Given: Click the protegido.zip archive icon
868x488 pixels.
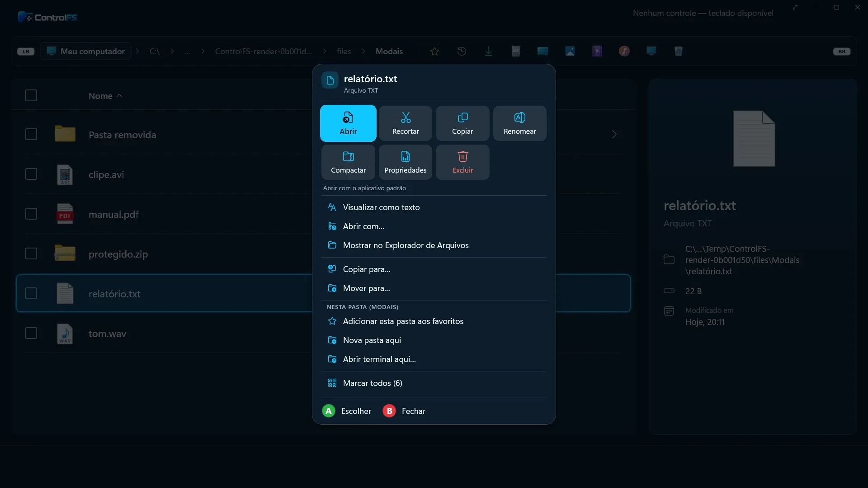Looking at the screenshot, I should [65, 253].
